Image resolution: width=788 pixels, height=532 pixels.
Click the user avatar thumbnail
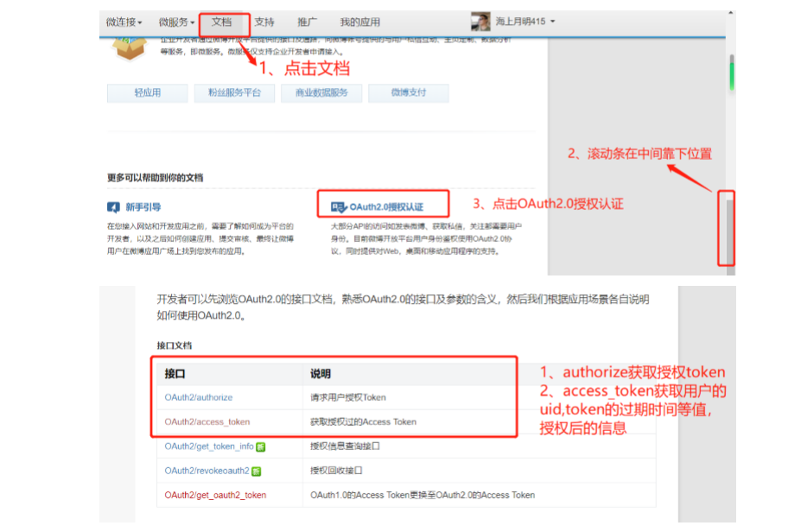pyautogui.click(x=480, y=22)
